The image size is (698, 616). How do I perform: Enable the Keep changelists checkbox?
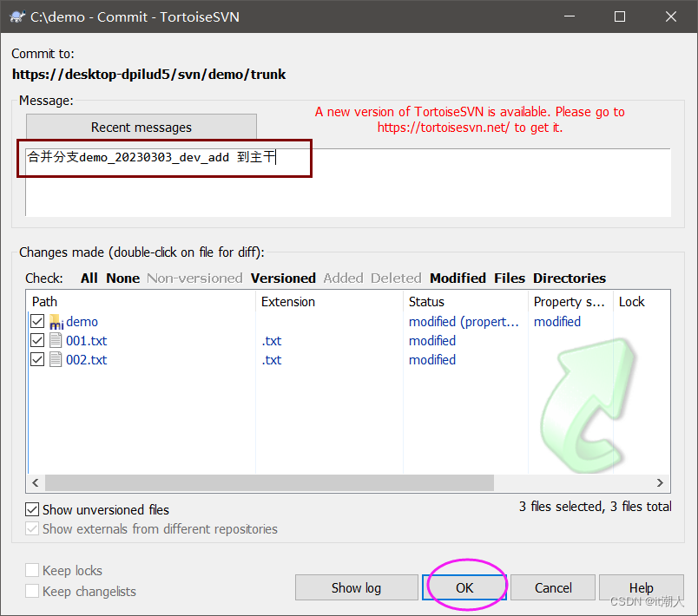(x=32, y=591)
